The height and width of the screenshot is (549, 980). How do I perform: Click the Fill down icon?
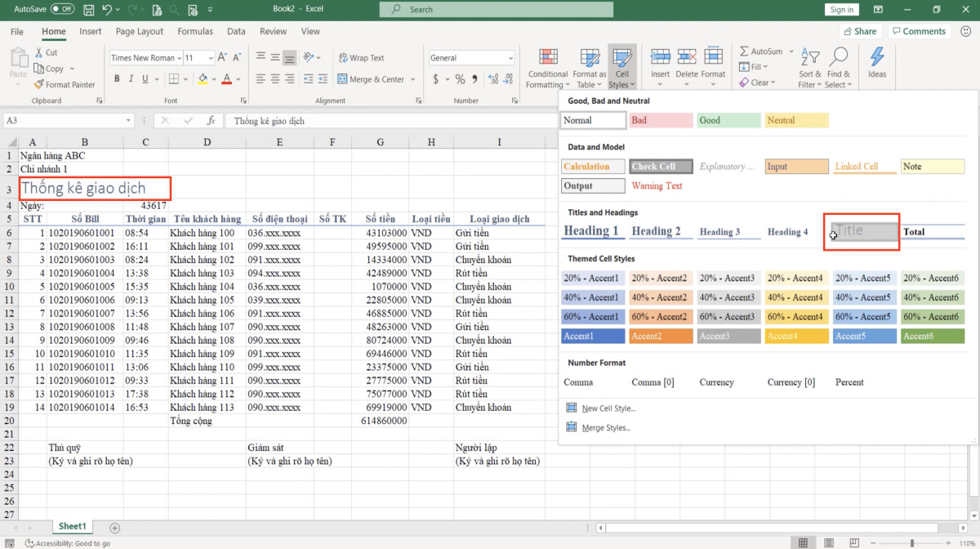[x=744, y=67]
